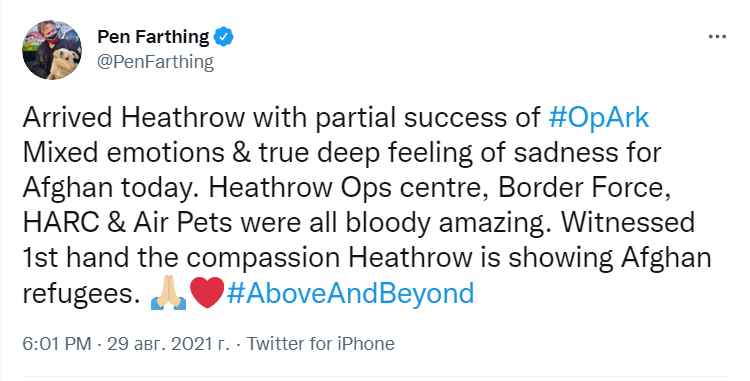750x381 pixels.
Task: Open the three-dot more options menu
Action: coord(717,37)
